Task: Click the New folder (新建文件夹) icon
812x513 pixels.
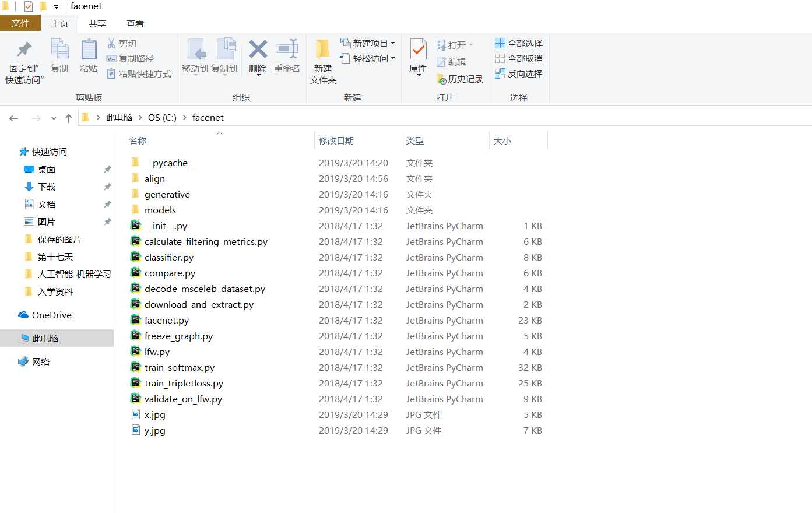Action: (322, 50)
